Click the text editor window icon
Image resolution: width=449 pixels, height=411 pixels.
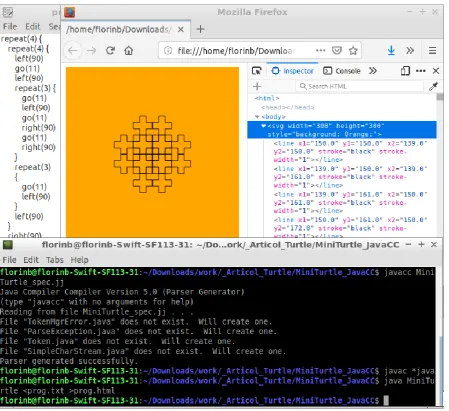[x=8, y=13]
